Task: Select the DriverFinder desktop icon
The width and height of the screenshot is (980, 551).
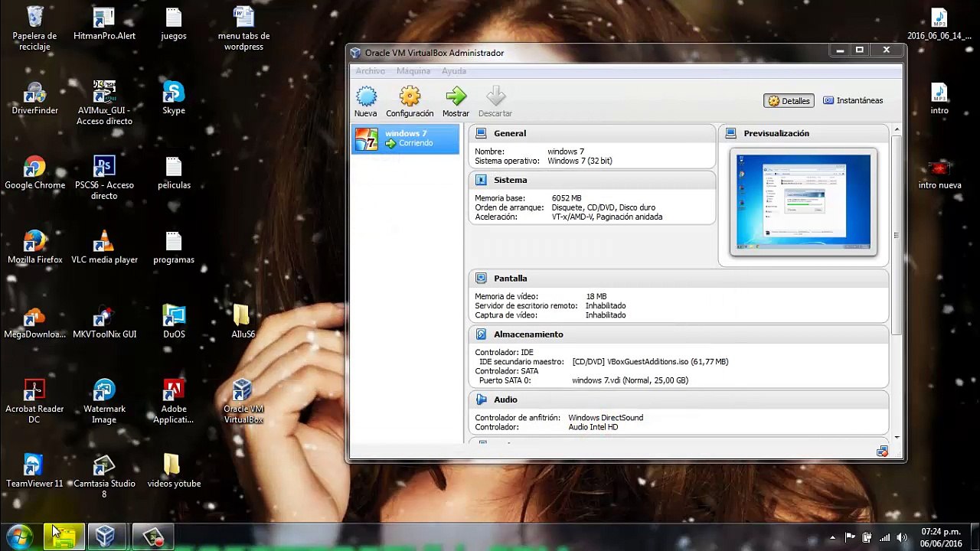Action: coord(34,91)
